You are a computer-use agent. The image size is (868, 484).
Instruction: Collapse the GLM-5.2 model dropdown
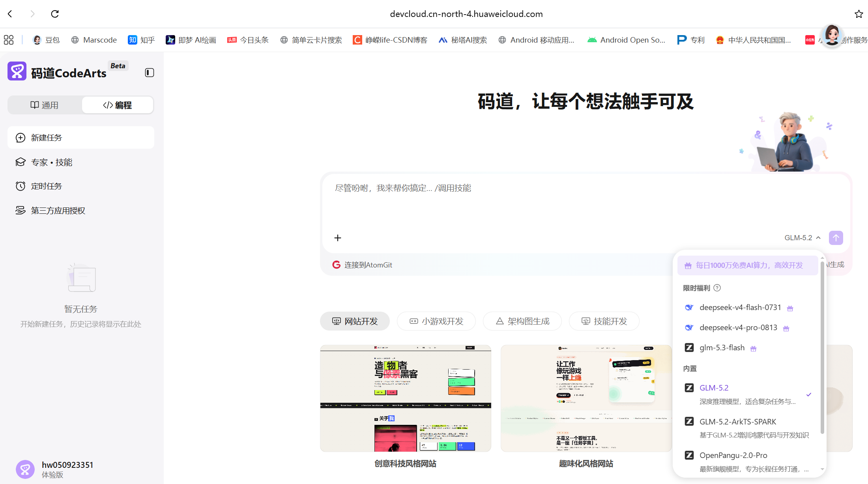[803, 238]
